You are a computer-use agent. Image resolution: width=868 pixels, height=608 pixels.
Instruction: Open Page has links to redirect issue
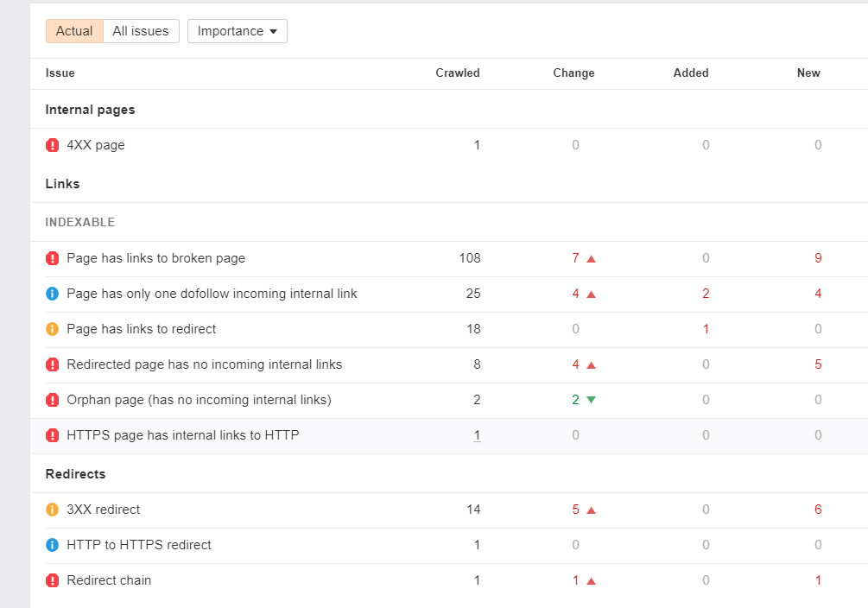[x=141, y=329]
